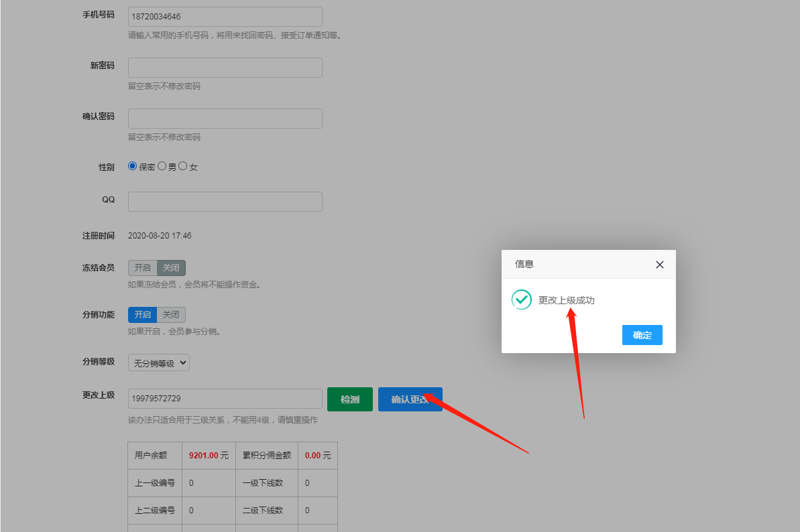Select the 男 gender radio button
This screenshot has height=532, width=800.
coord(162,166)
